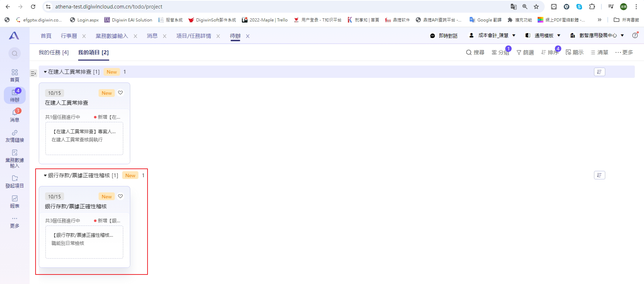Open browser zoom magnifier icon

525,7
